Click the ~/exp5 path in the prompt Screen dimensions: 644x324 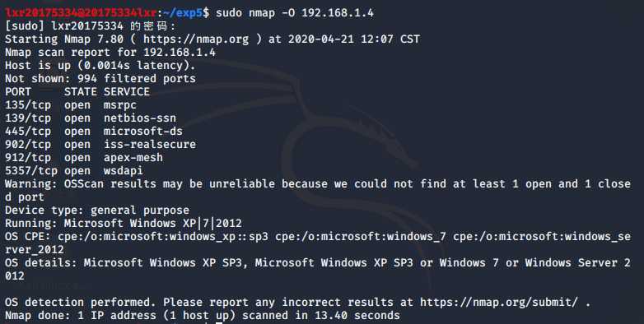pyautogui.click(x=183, y=13)
